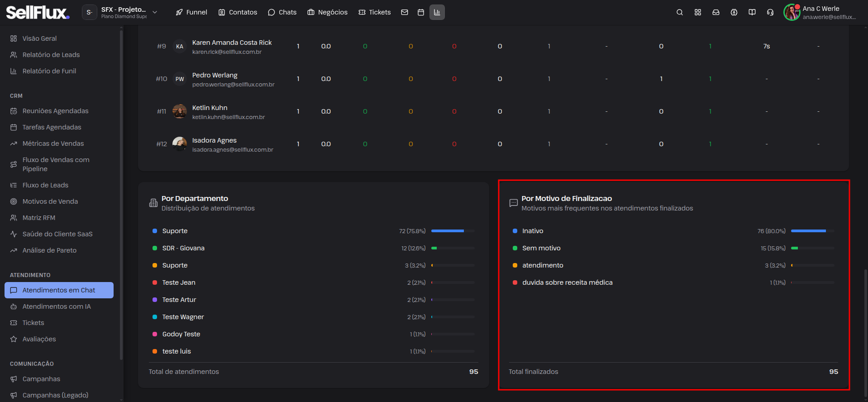Click Isadora Agnes avatar thumbnail
This screenshot has height=402, width=868.
point(180,144)
